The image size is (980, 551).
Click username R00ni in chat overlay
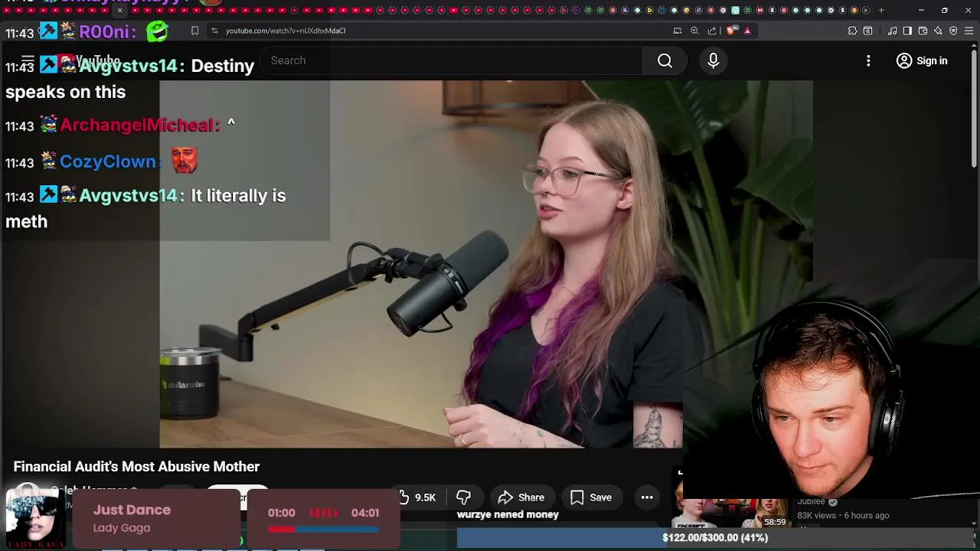click(106, 31)
